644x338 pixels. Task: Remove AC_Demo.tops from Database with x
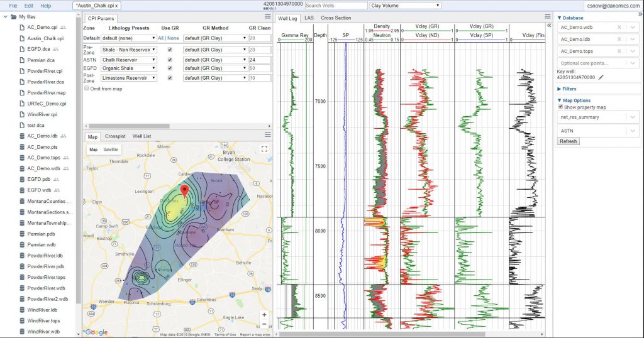[619, 52]
